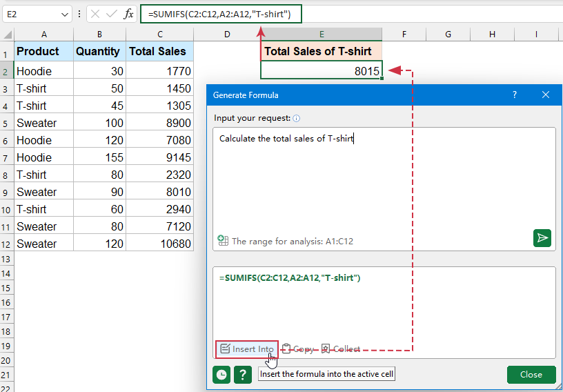Image resolution: width=563 pixels, height=392 pixels.
Task: Click the green question mark help button
Action: (x=242, y=375)
